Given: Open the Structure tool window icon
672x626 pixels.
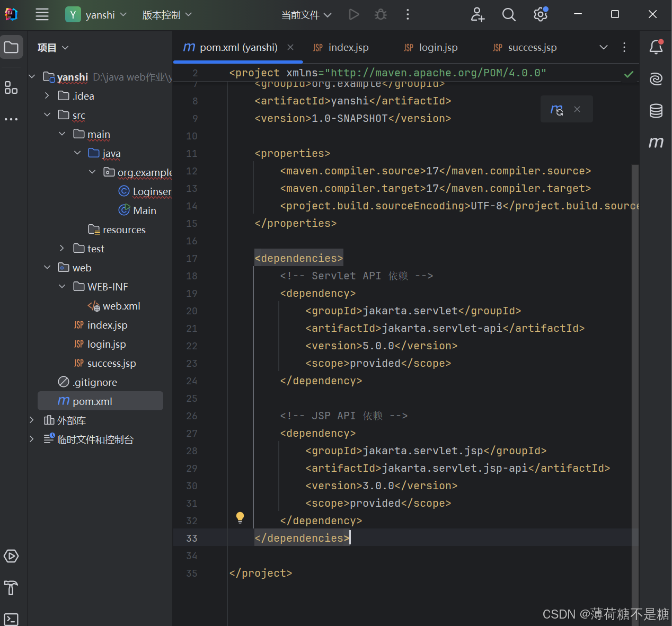Looking at the screenshot, I should pos(11,87).
